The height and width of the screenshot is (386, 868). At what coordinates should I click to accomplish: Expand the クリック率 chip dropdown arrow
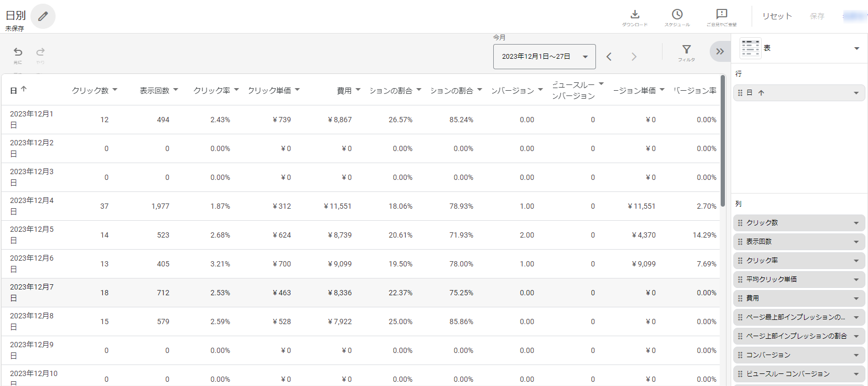click(856, 261)
